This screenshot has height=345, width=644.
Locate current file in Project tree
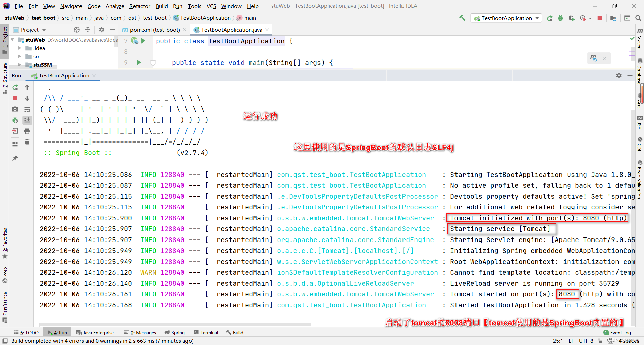(77, 30)
